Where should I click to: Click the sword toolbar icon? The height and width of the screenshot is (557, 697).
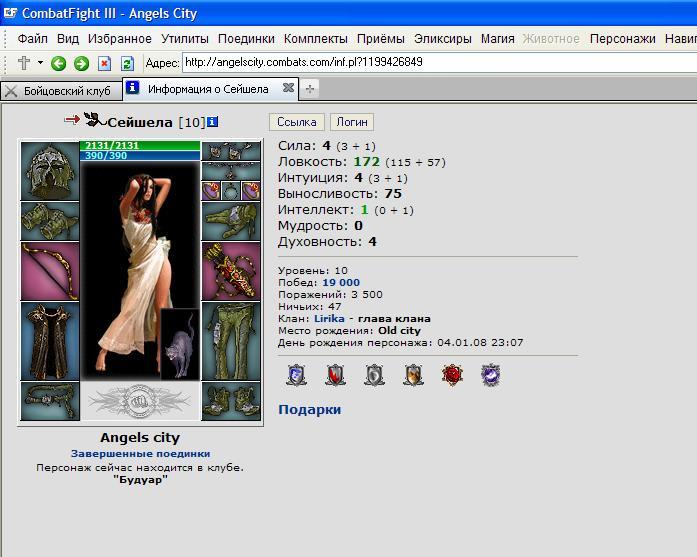(x=24, y=63)
